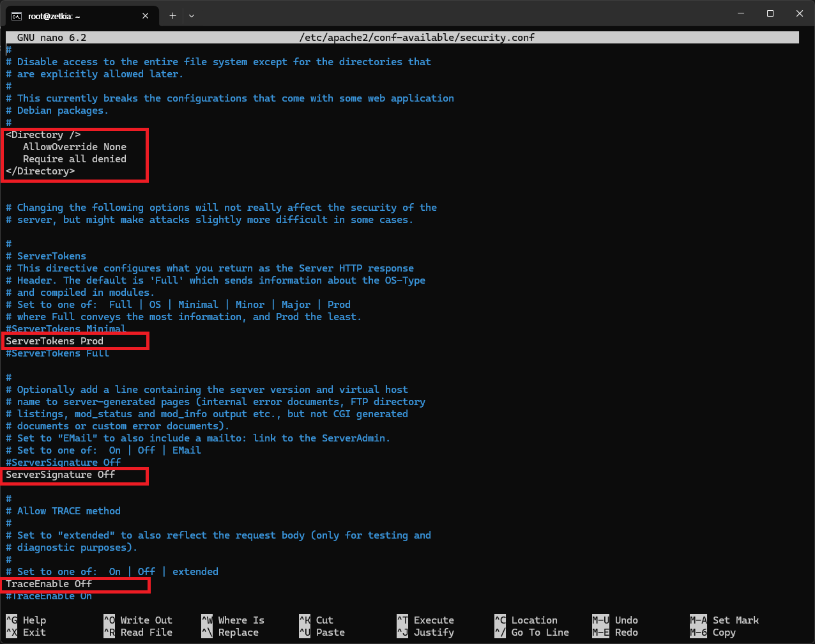Click the Require all denied line

pyautogui.click(x=75, y=159)
